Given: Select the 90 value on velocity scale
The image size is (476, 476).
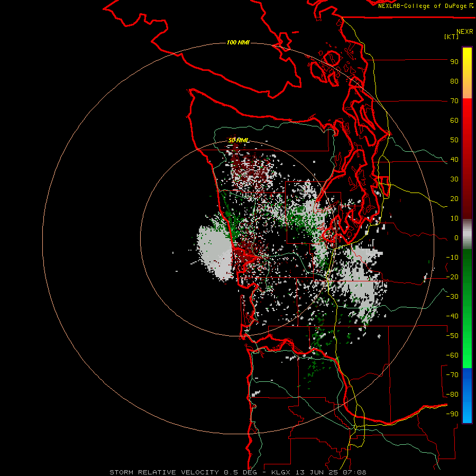Looking at the screenshot, I should [x=454, y=62].
